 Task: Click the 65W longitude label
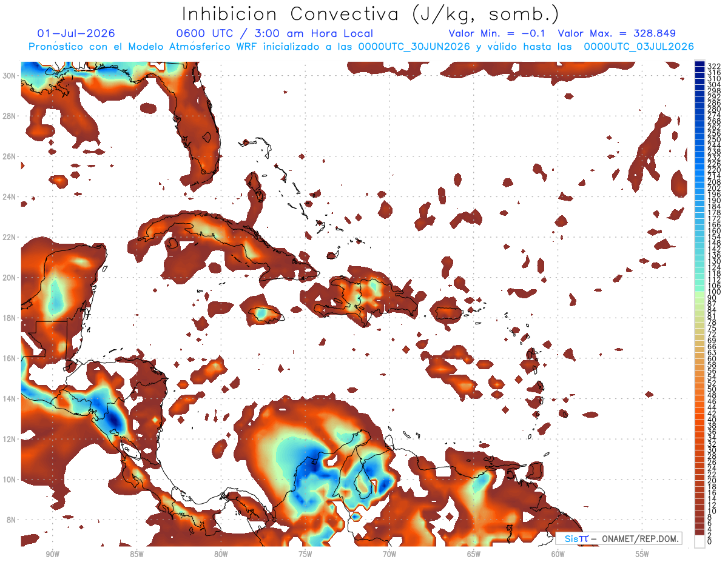[x=474, y=554]
